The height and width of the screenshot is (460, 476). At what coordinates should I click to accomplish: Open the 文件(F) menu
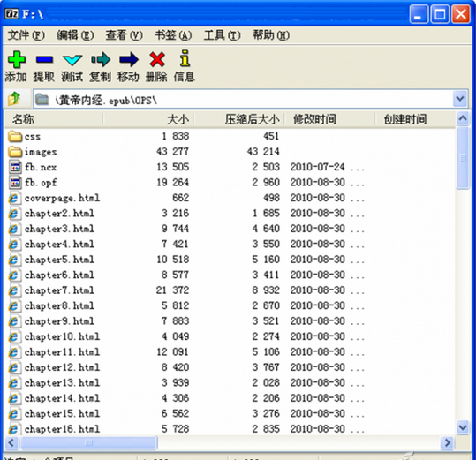tap(26, 35)
